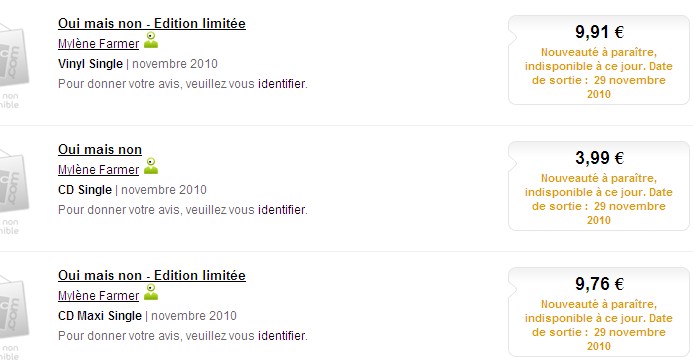Screen dimensions: 693x360
Task: Click 'identifier' link under the Vinyl Single item
Action: (282, 83)
